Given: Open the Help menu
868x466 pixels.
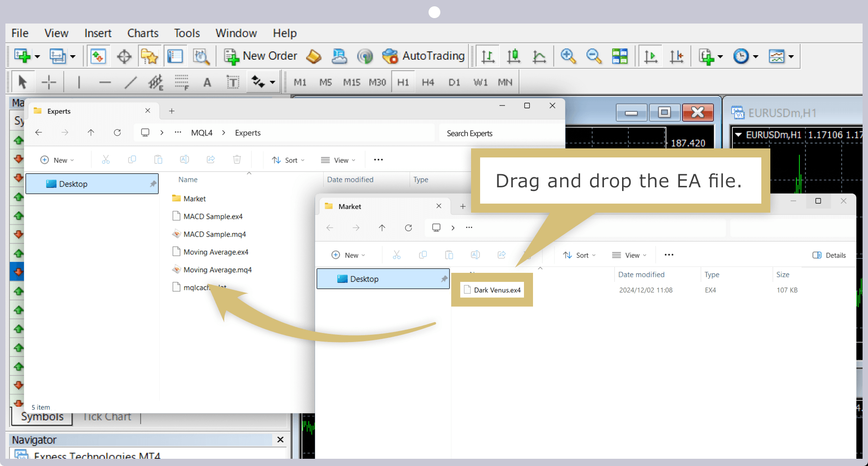Looking at the screenshot, I should [x=285, y=33].
